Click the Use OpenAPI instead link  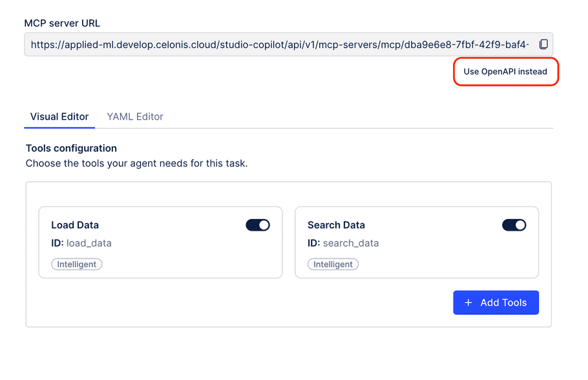click(x=505, y=72)
